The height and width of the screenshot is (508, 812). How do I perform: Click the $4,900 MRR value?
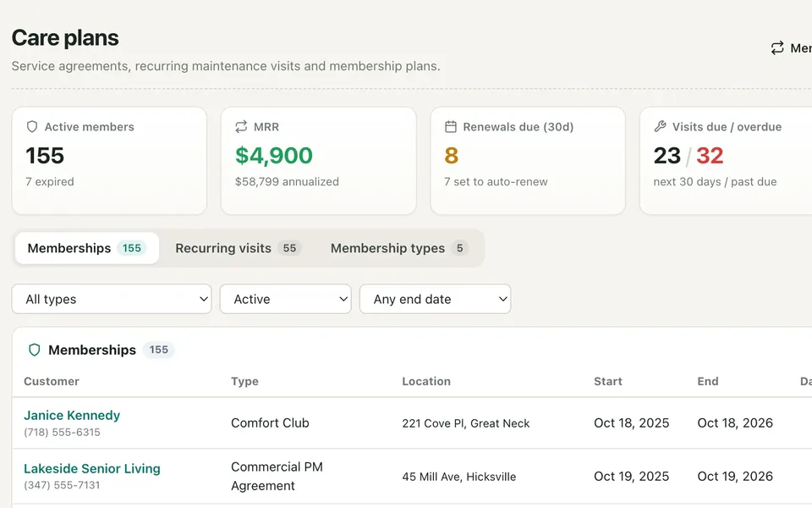tap(274, 156)
